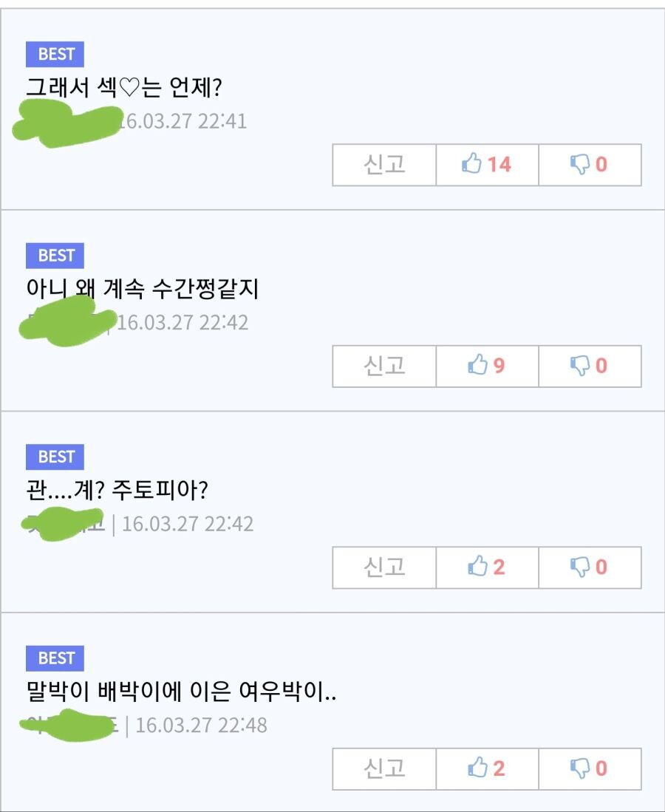Click the BEST tag above '아니 왜 계속'
The height and width of the screenshot is (812, 665).
point(55,256)
